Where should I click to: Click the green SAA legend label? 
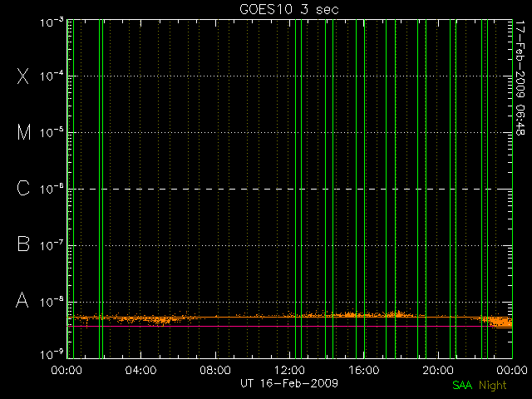462,385
